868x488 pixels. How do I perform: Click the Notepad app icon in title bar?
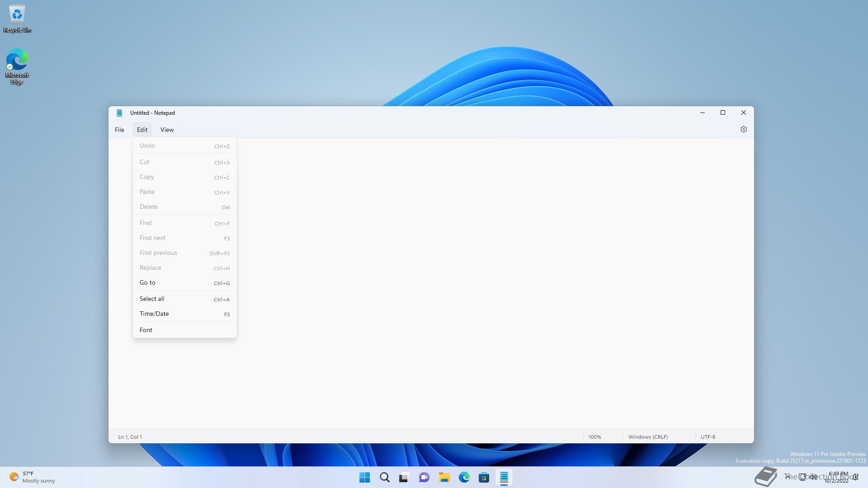point(119,113)
